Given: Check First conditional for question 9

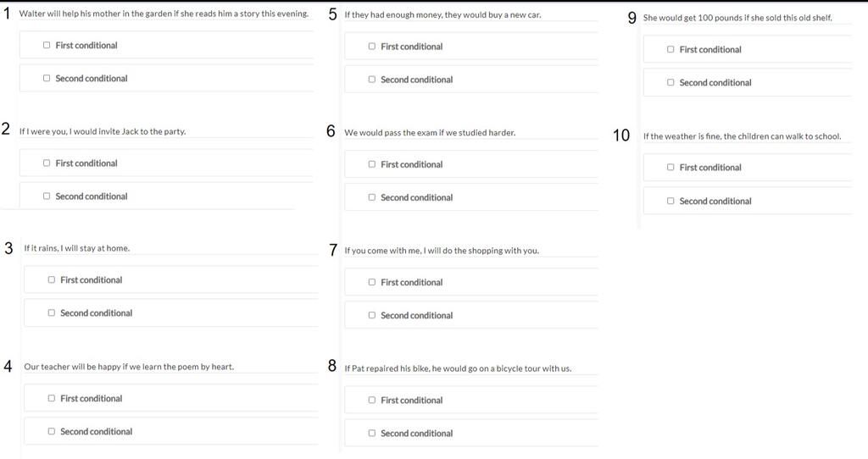Looking at the screenshot, I should [670, 49].
